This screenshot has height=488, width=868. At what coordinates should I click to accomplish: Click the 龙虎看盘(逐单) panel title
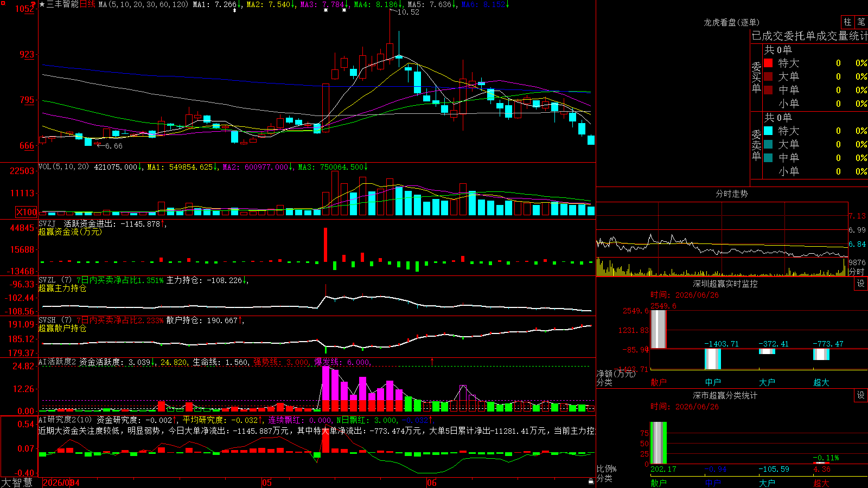pyautogui.click(x=731, y=22)
